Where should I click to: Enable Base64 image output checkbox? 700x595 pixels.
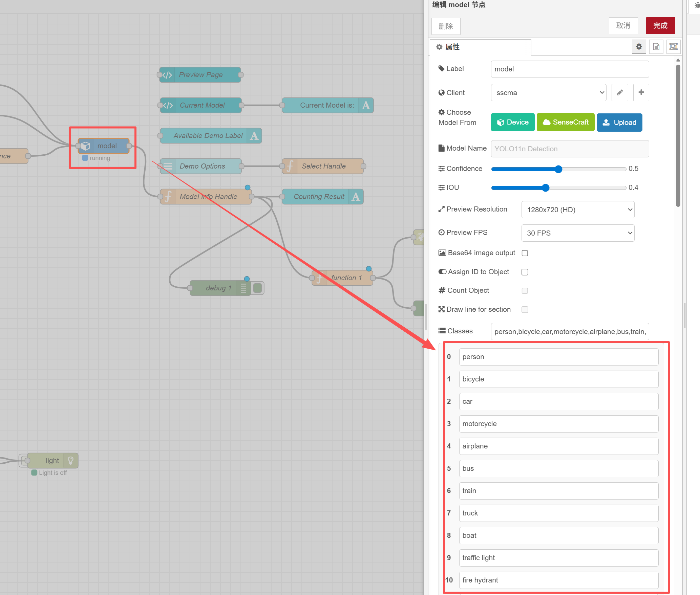pos(525,253)
